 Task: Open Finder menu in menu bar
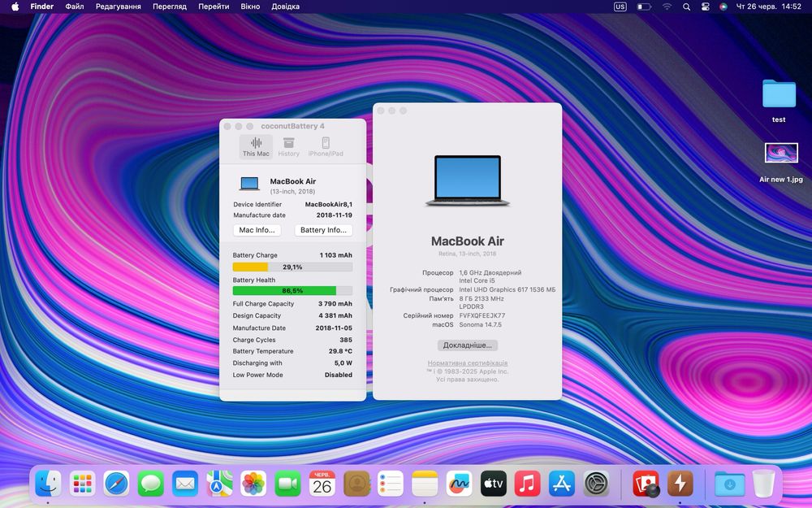click(42, 7)
